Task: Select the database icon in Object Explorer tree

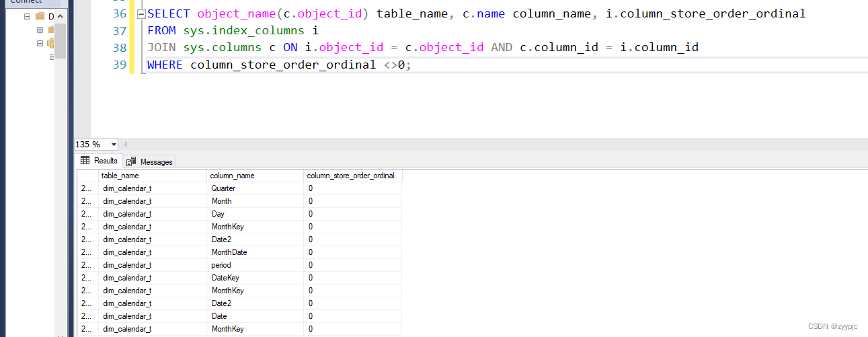Action: (x=51, y=43)
